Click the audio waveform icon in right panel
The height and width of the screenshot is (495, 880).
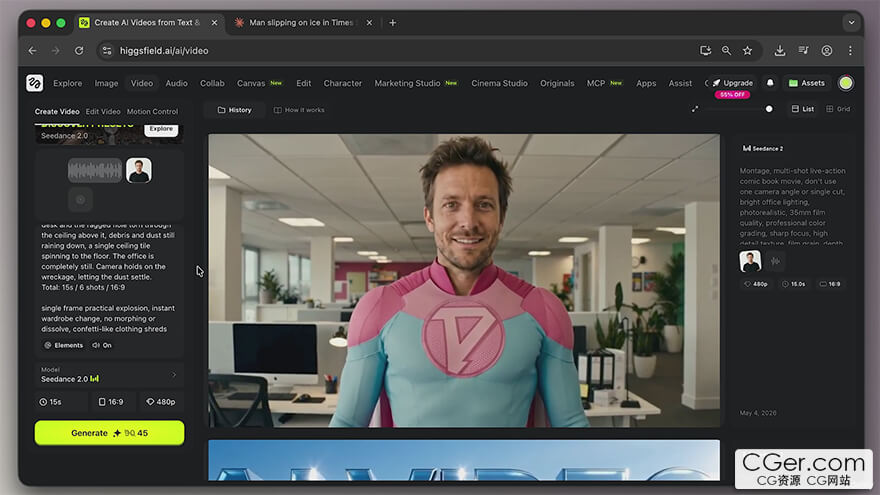click(x=775, y=261)
